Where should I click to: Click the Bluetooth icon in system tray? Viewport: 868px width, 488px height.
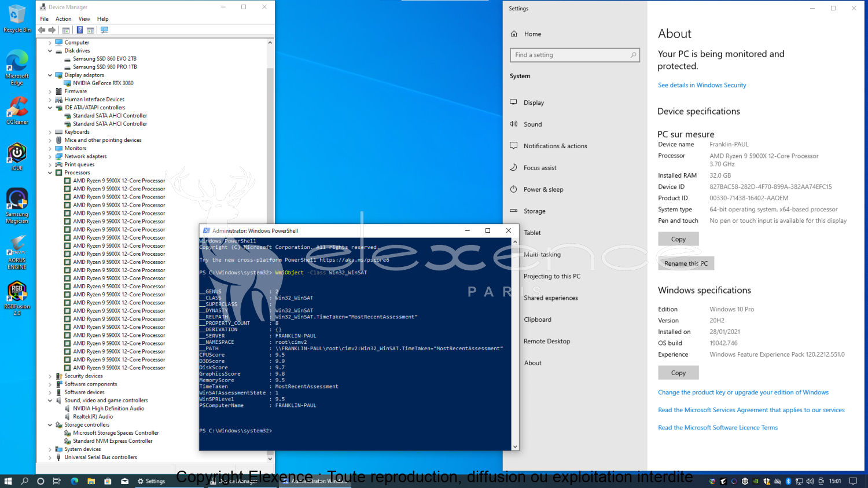788,481
